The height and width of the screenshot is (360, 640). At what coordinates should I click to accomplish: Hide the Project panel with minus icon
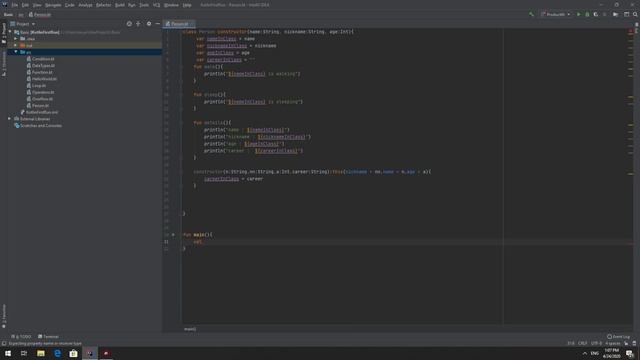tap(158, 24)
